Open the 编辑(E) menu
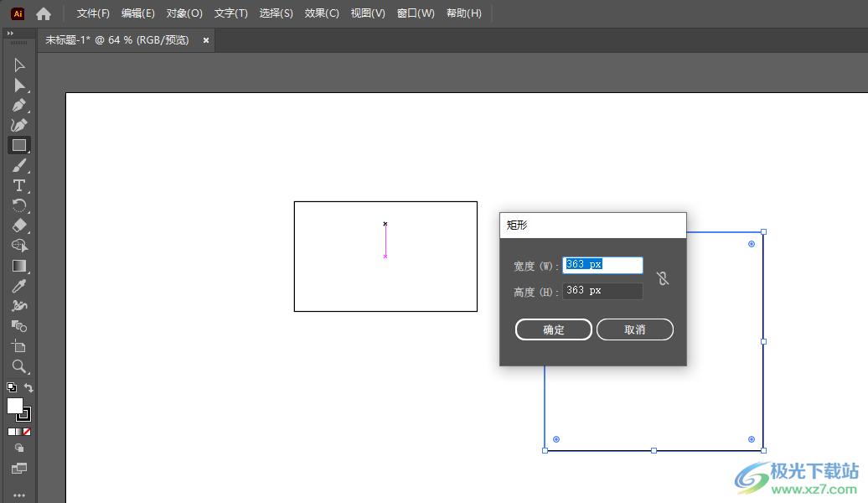The image size is (868, 503). pyautogui.click(x=138, y=13)
